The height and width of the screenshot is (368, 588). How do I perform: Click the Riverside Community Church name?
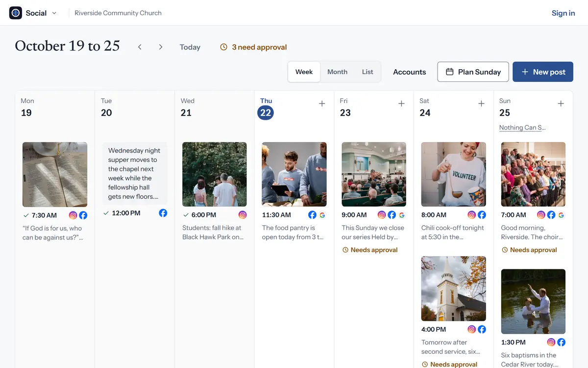[x=118, y=13]
